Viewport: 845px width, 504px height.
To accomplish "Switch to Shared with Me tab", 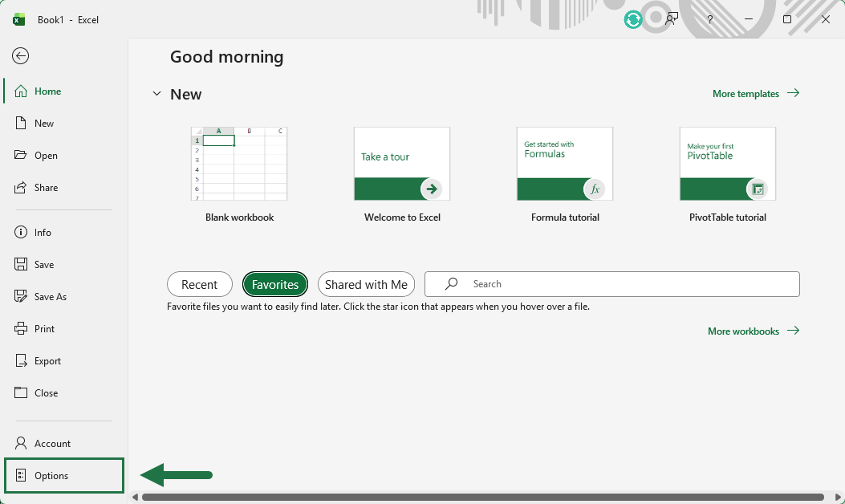I will 366,284.
